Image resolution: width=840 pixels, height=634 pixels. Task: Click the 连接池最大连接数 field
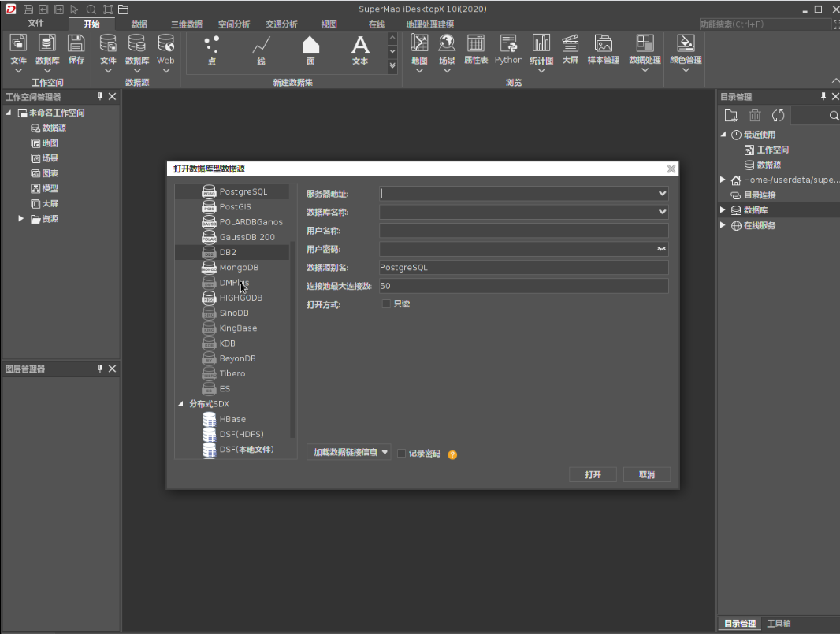tap(524, 286)
